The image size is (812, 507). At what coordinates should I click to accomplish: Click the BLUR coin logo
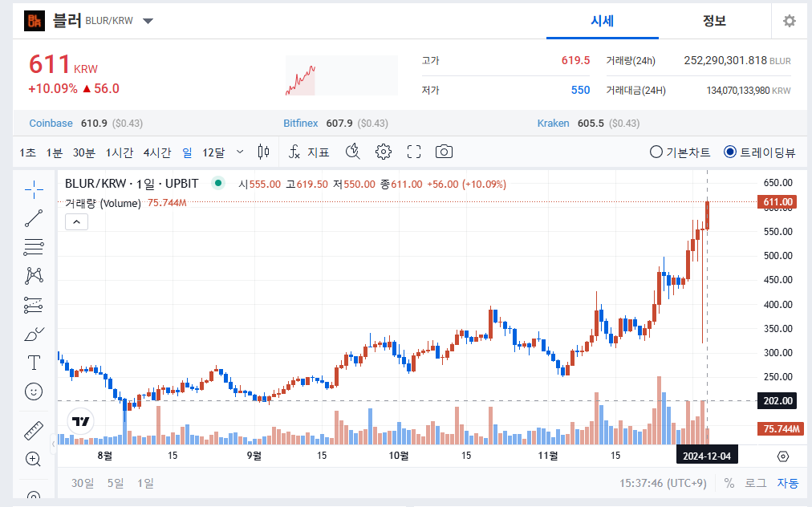(35, 21)
